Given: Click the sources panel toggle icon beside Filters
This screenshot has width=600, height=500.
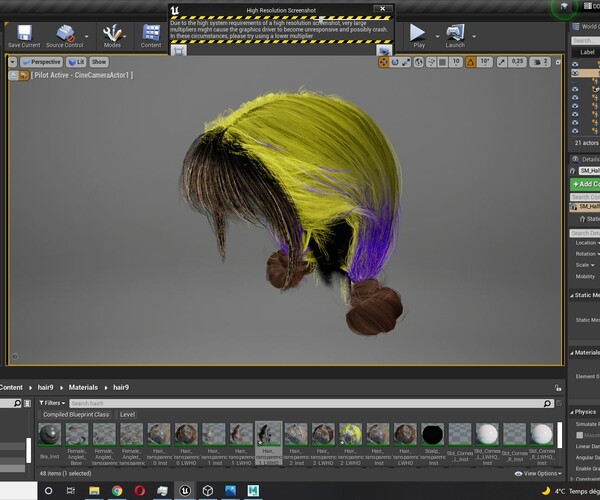Looking at the screenshot, I should point(27,403).
